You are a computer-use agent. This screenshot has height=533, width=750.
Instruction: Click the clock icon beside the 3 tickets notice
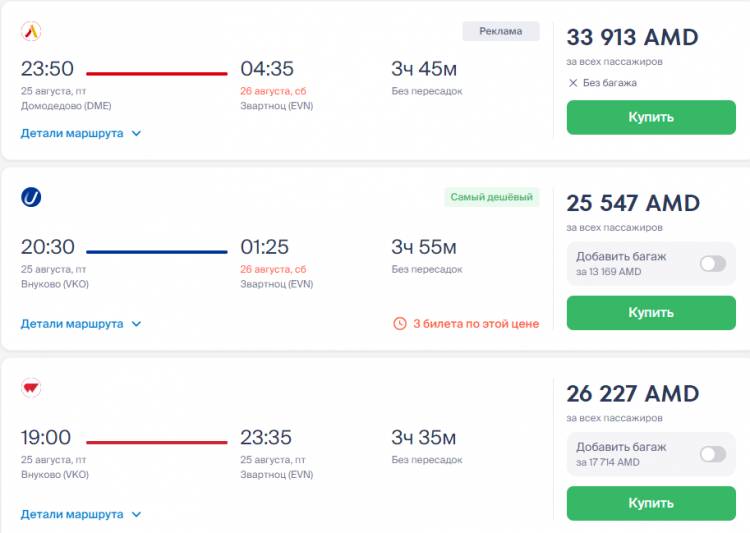(400, 324)
